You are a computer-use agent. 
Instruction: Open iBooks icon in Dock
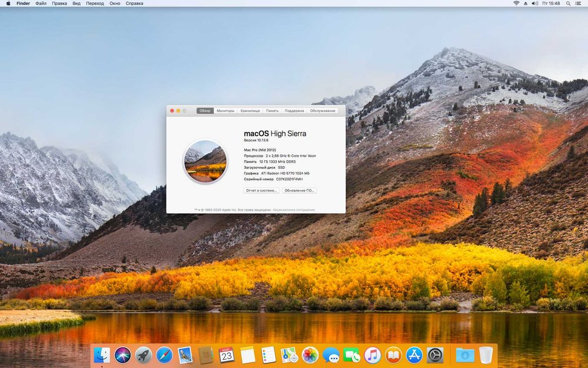pos(393,355)
